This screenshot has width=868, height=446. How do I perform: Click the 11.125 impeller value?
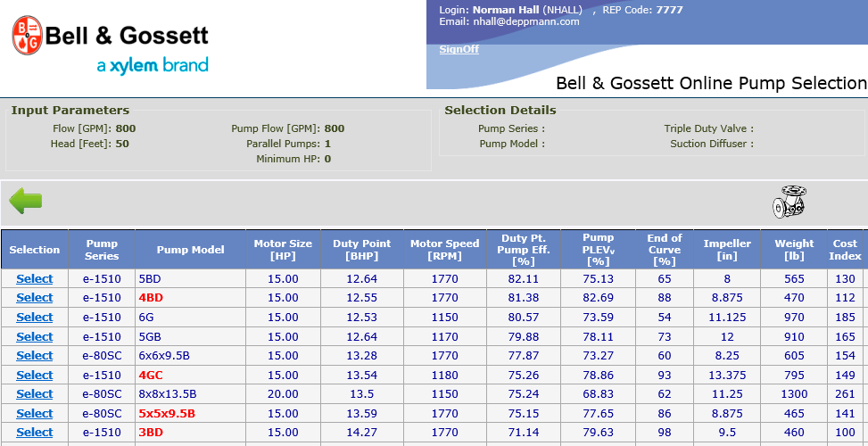click(x=727, y=317)
